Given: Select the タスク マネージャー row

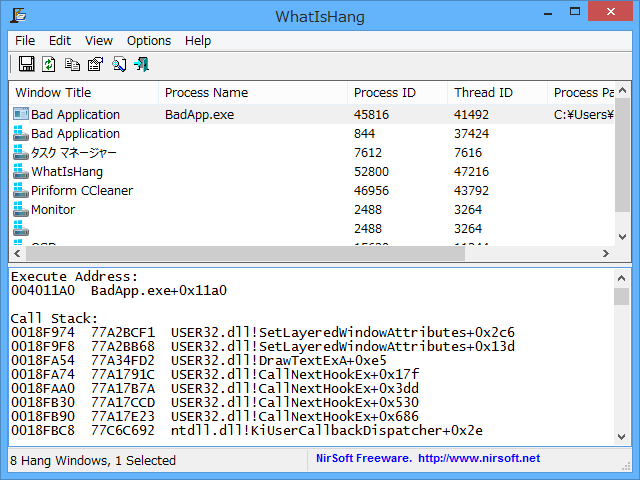Looking at the screenshot, I should [x=312, y=152].
